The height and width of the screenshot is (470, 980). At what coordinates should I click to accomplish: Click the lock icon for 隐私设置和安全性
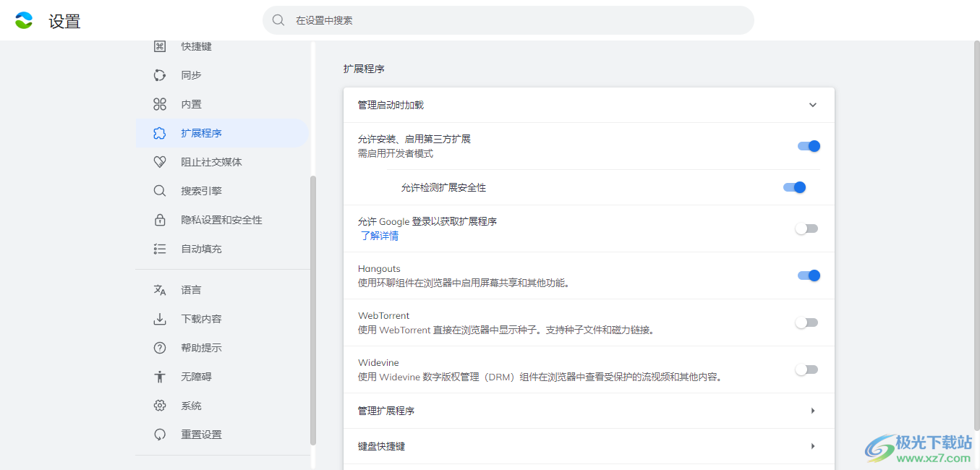click(160, 220)
